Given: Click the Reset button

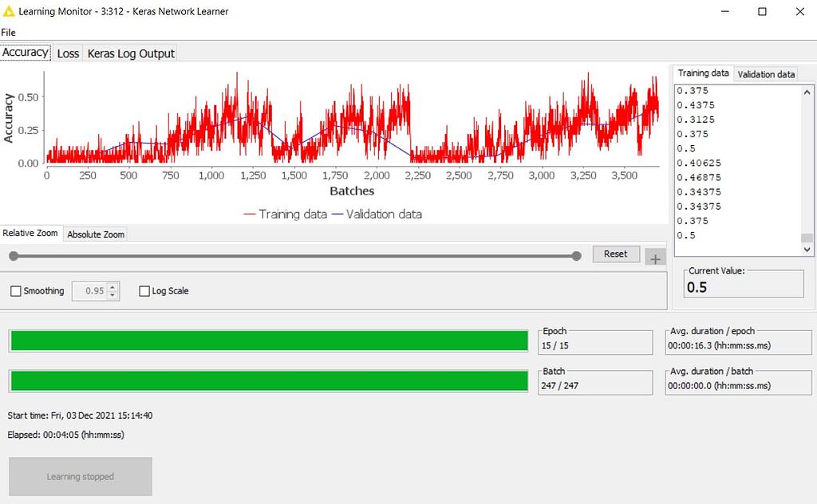Looking at the screenshot, I should click(x=615, y=254).
